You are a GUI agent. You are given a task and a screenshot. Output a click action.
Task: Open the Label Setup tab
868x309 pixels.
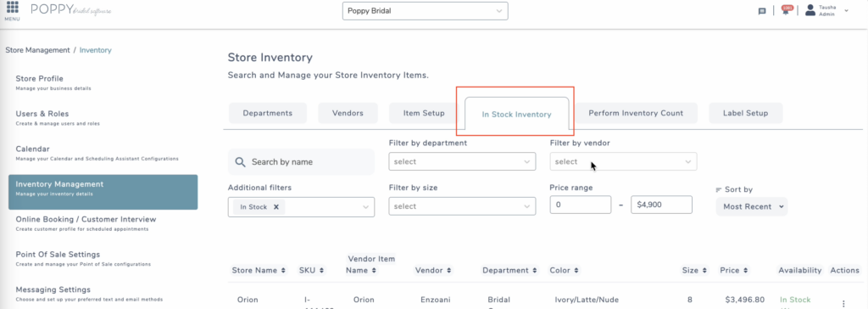(x=746, y=113)
